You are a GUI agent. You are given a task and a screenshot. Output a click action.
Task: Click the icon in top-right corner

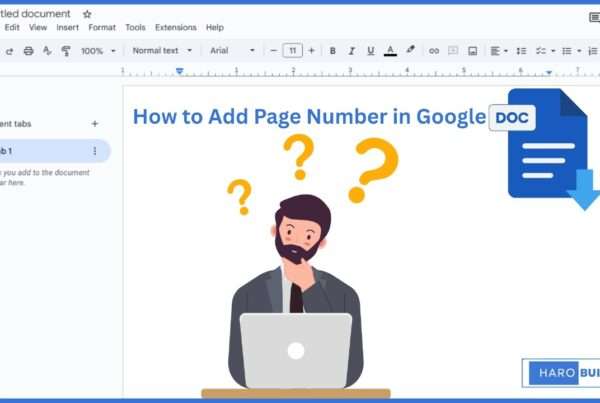594,17
